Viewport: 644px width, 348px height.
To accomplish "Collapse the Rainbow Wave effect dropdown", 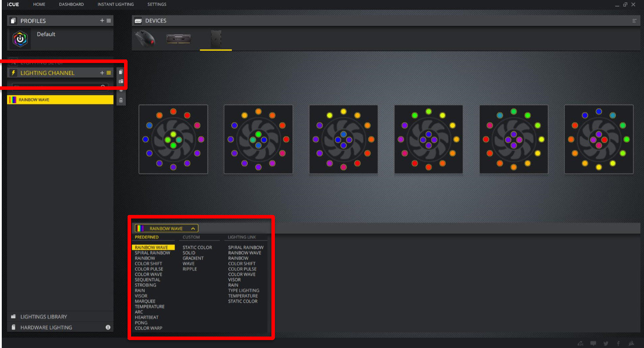I will 193,229.
